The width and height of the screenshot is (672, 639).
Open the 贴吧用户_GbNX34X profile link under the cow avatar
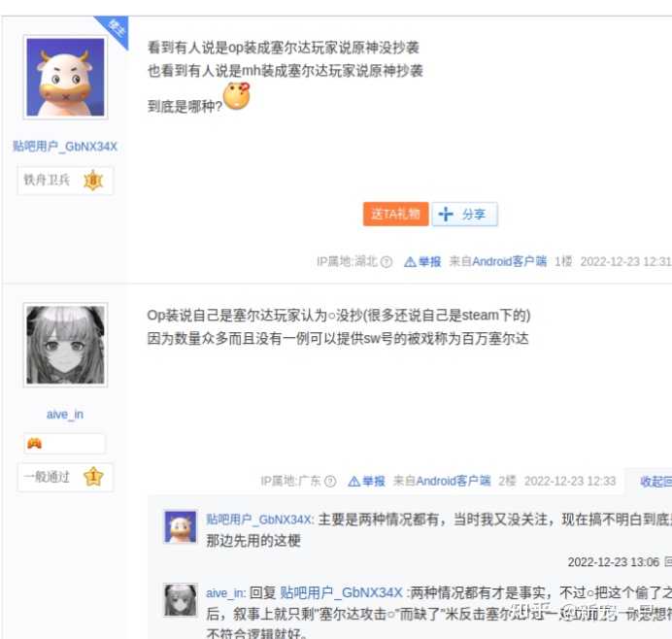(x=65, y=147)
